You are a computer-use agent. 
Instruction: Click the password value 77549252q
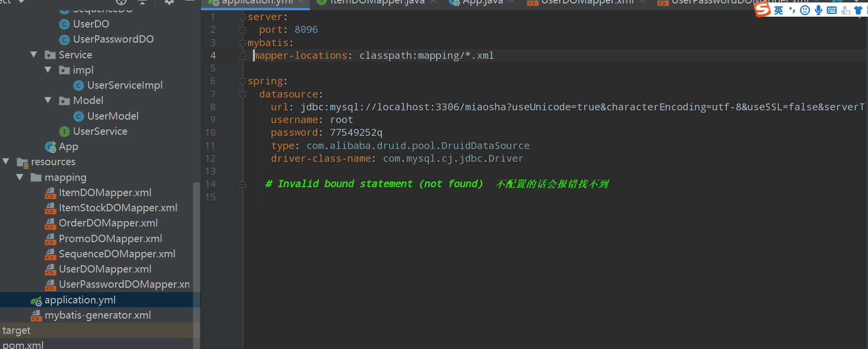(x=356, y=133)
